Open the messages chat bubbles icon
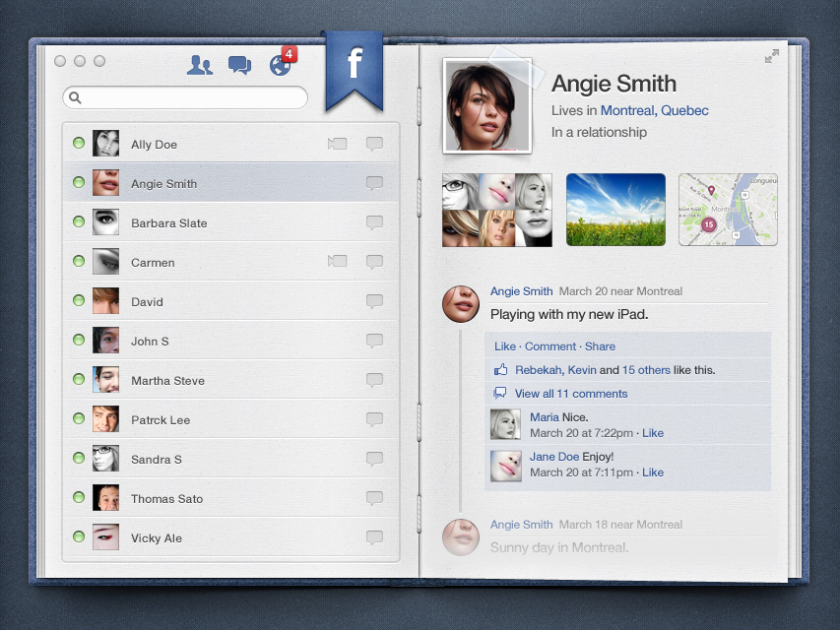 239,65
